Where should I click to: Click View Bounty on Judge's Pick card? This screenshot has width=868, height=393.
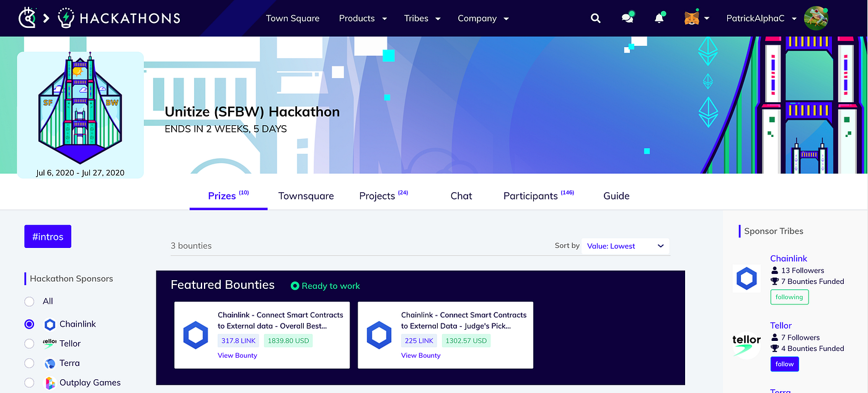tap(421, 356)
